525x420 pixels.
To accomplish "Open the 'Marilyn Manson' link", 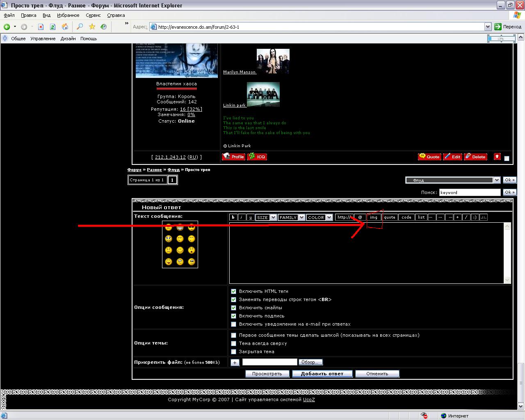I will point(240,72).
